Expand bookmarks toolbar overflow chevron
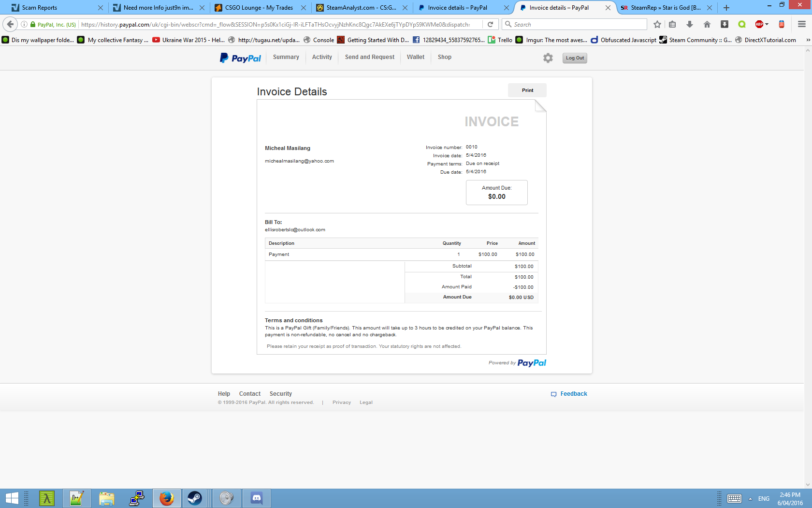The image size is (812, 508). (x=808, y=40)
